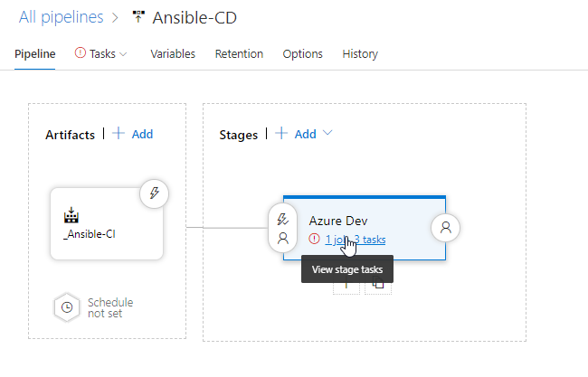The image size is (588, 377).
Task: Open the schedule clock icon
Action: pyautogui.click(x=67, y=307)
